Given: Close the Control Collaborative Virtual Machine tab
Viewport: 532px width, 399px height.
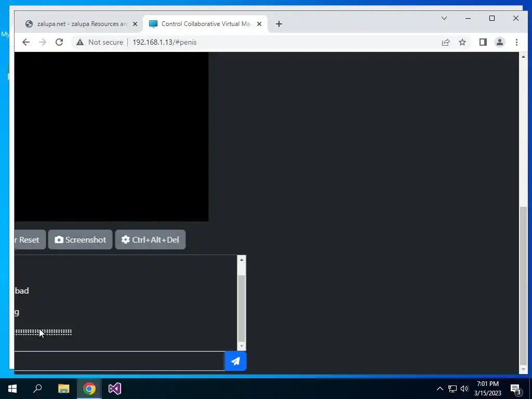Looking at the screenshot, I should pyautogui.click(x=259, y=24).
